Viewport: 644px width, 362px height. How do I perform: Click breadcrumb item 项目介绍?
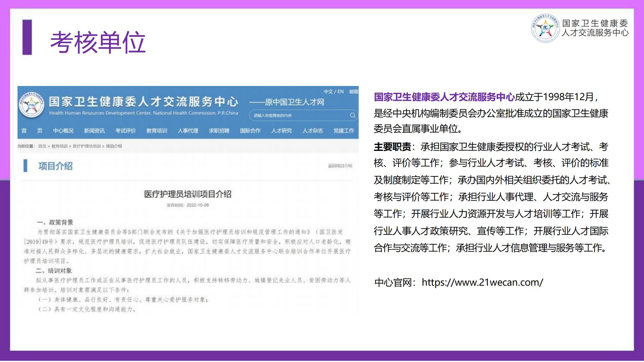pyautogui.click(x=114, y=146)
